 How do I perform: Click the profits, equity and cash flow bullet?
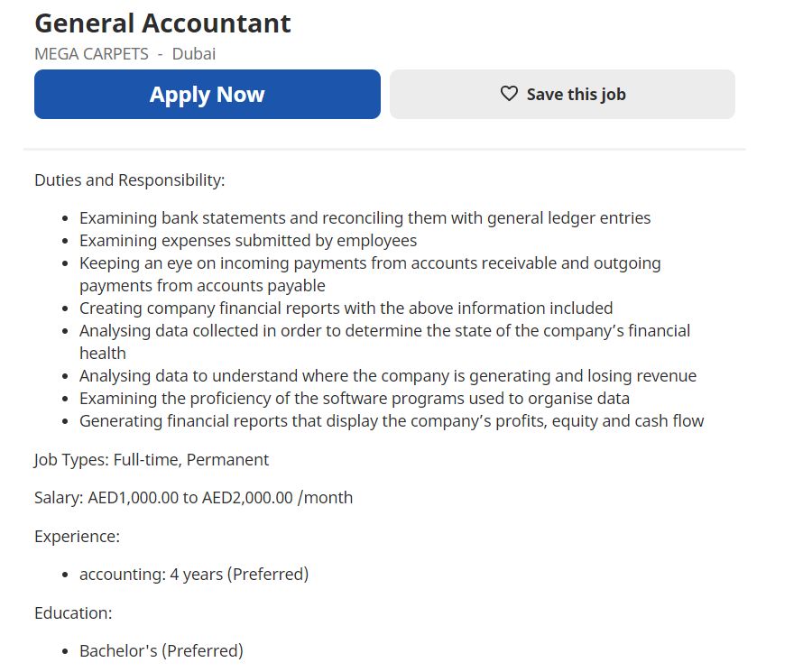click(392, 420)
